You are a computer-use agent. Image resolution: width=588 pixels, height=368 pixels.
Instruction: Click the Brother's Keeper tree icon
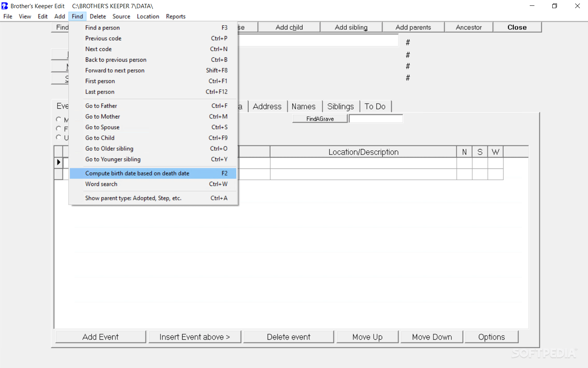(x=4, y=6)
